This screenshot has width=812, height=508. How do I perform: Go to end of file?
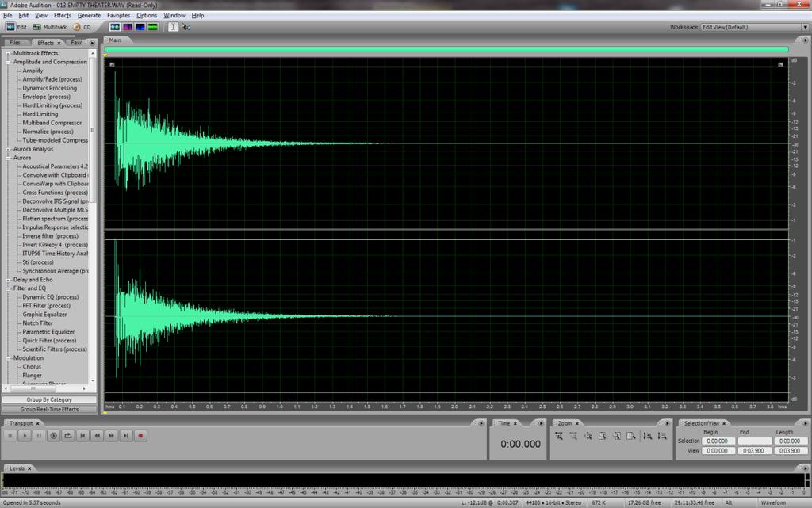tap(126, 436)
